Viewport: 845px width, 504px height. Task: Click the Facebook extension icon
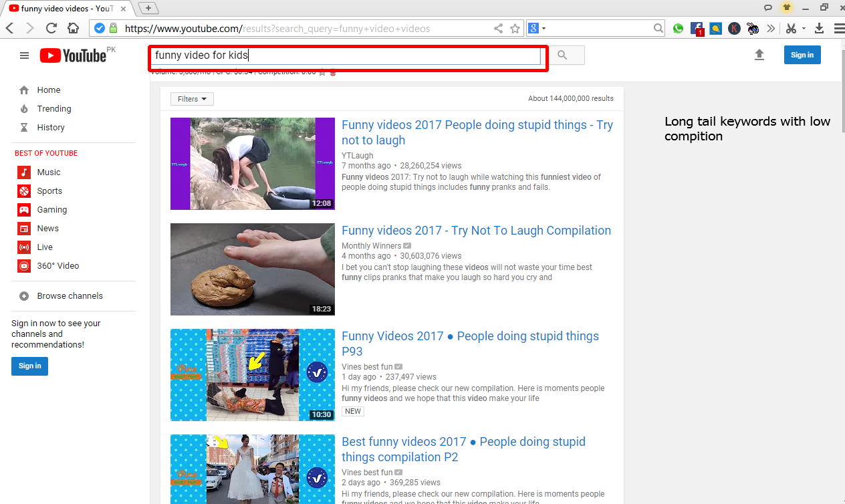[697, 29]
